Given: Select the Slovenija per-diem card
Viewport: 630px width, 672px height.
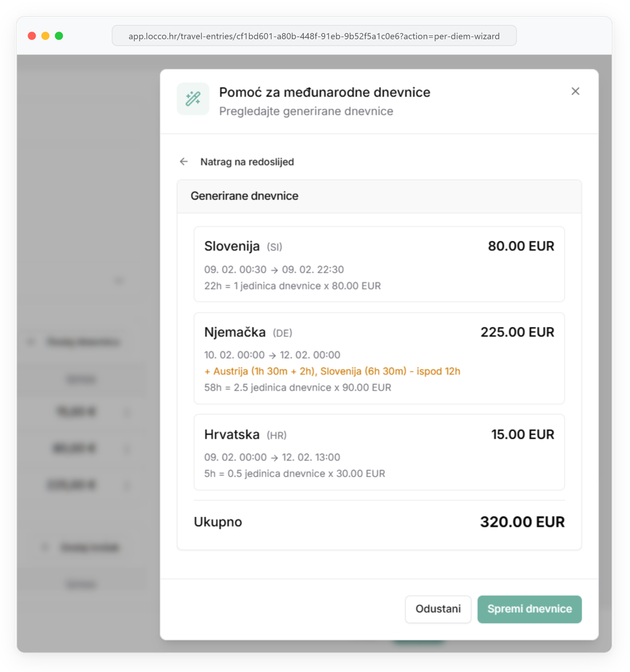Looking at the screenshot, I should point(379,264).
